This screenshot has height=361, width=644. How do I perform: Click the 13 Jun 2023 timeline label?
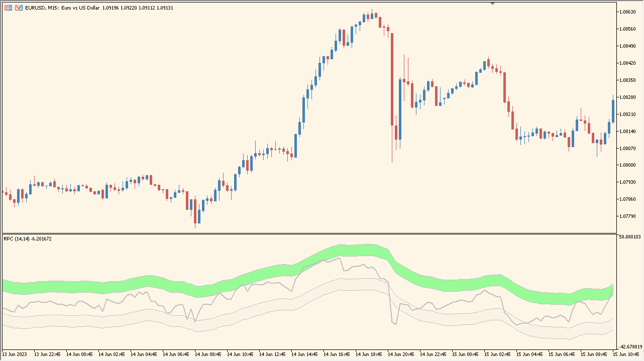[x=16, y=354]
